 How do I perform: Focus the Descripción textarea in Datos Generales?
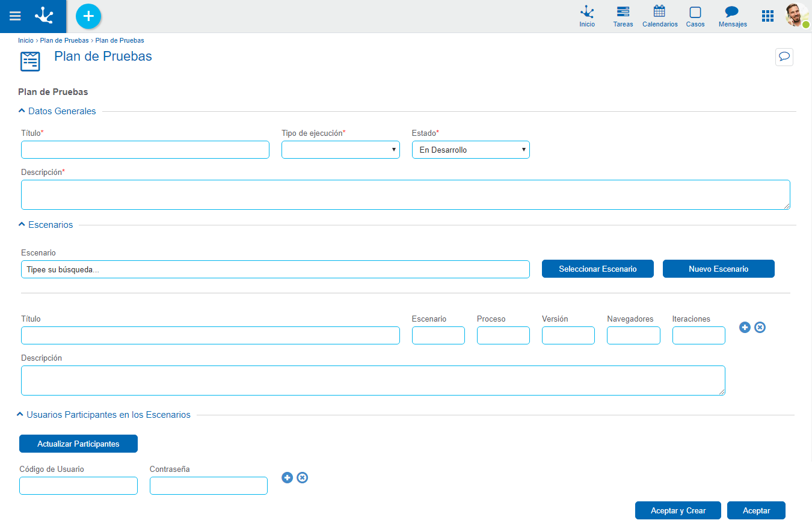point(405,195)
